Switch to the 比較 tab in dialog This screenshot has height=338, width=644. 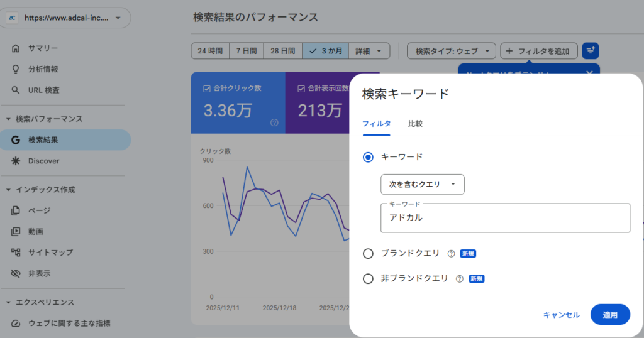pyautogui.click(x=415, y=124)
